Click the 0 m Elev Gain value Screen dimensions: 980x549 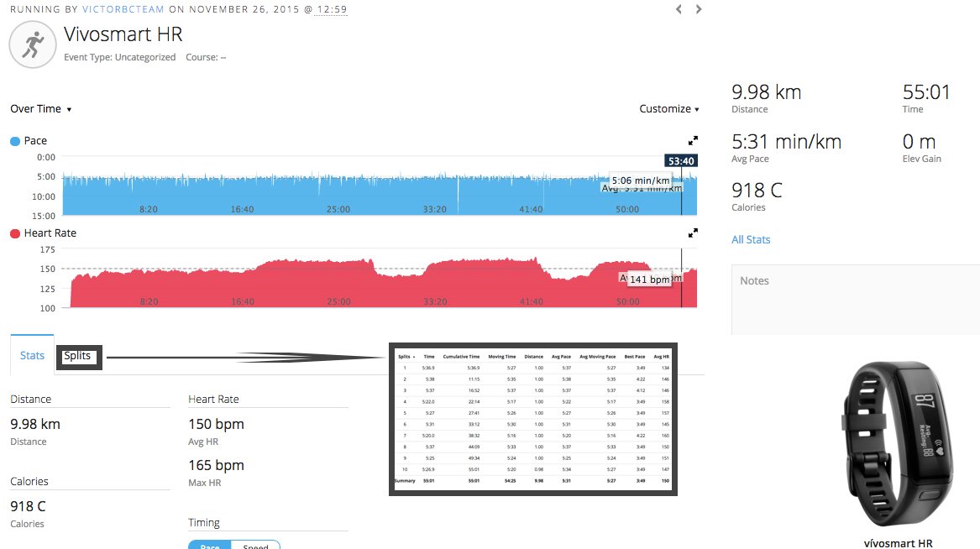tap(919, 142)
